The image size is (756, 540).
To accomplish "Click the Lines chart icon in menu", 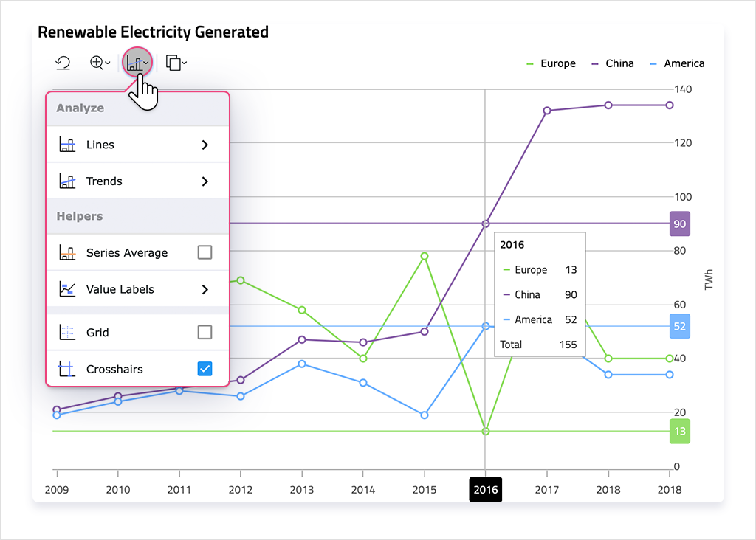I will [67, 145].
